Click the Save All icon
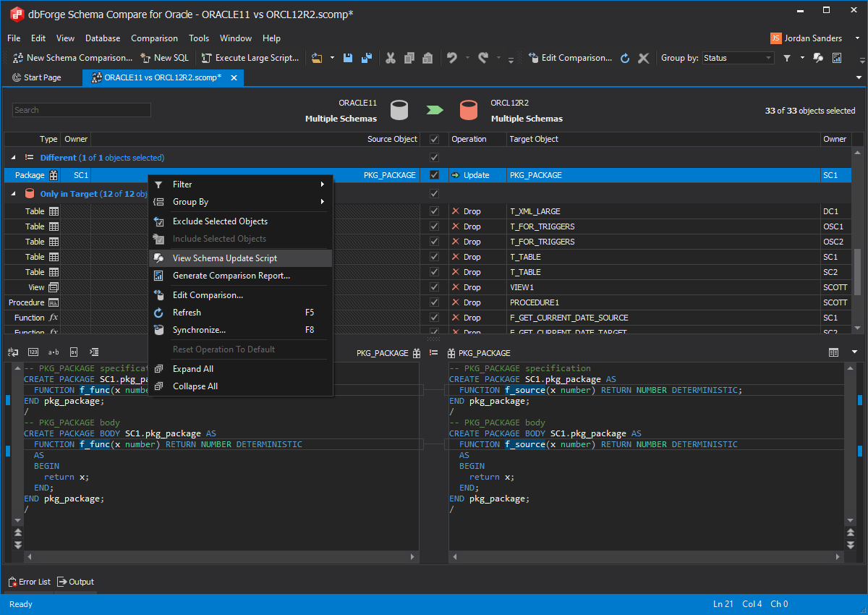The width and height of the screenshot is (868, 615). [x=367, y=58]
